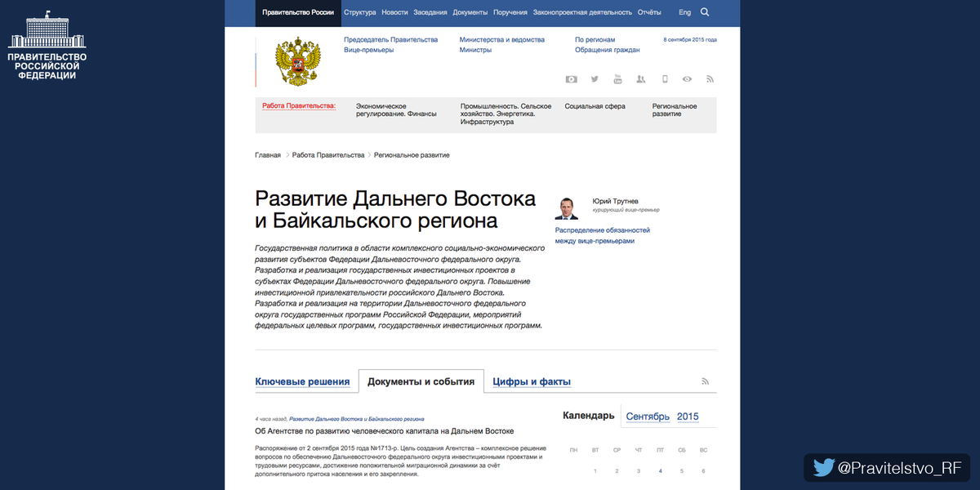
Task: Click the '8 сентября 2015 года' date
Action: (x=690, y=39)
